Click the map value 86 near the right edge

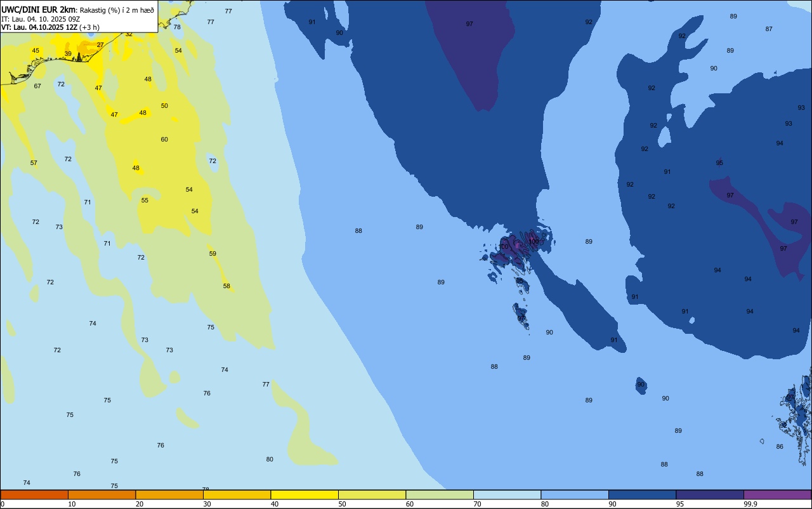[780, 447]
